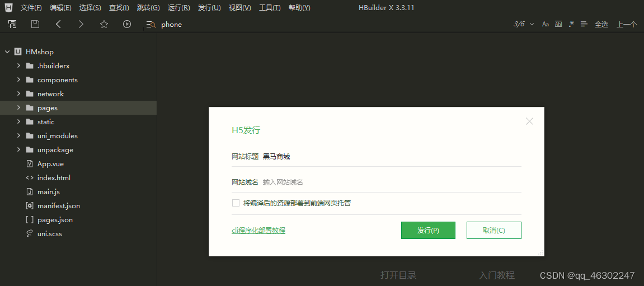Open the search match count dropdown

tap(532, 24)
